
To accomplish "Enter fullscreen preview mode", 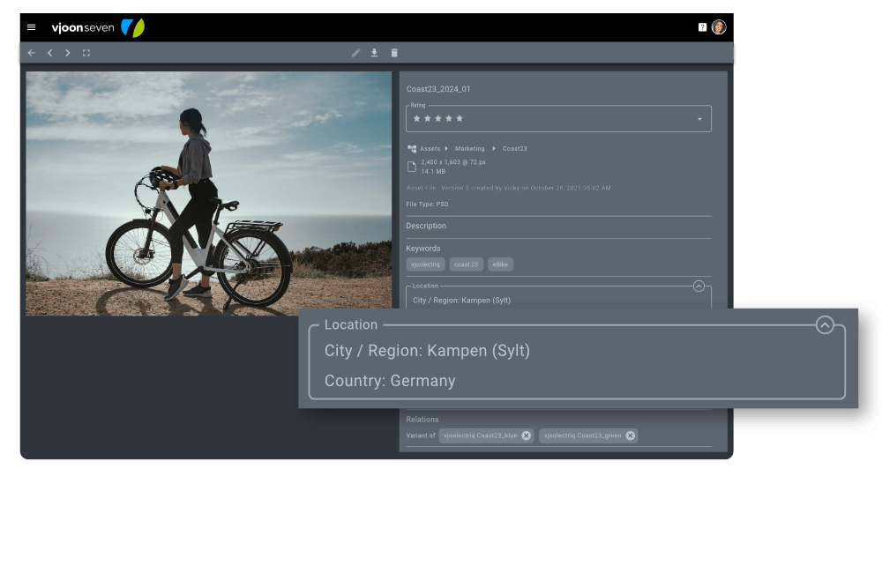I will (x=86, y=53).
